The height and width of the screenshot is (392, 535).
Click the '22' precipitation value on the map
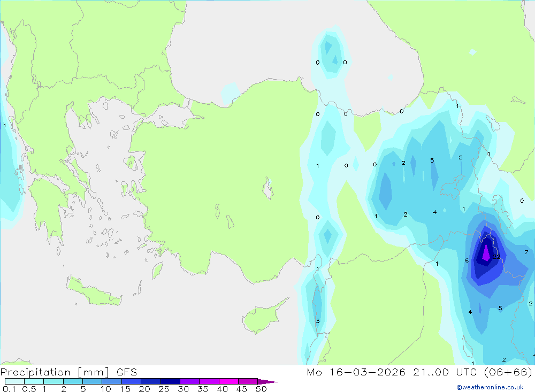[497, 257]
